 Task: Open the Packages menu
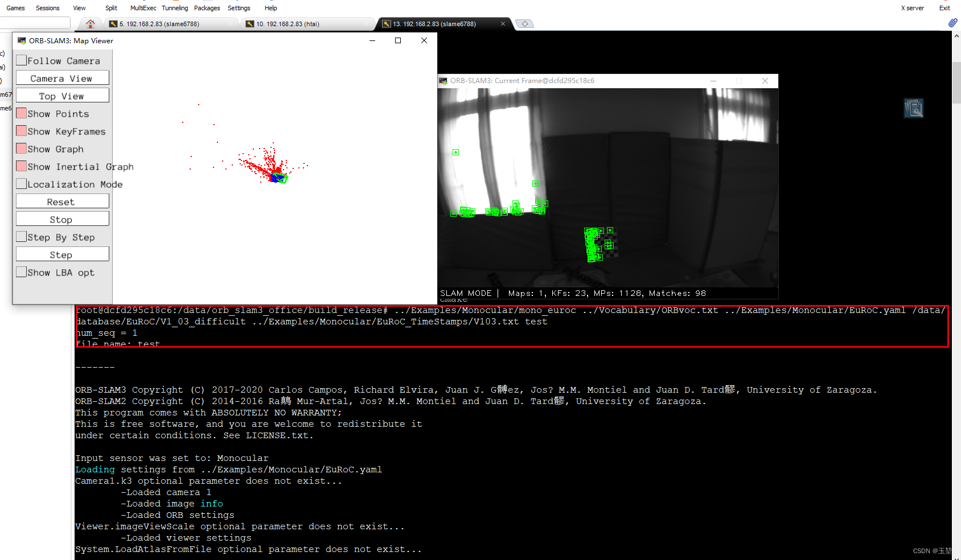click(x=207, y=8)
